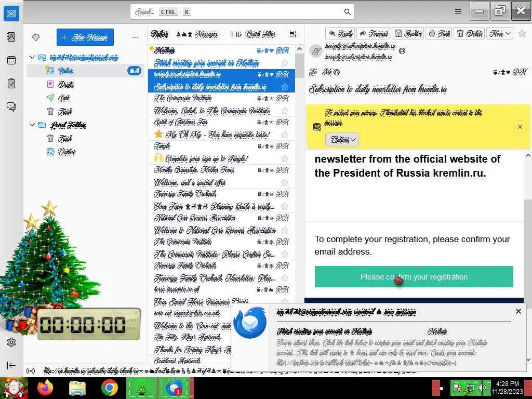532x399 pixels.
Task: Click the search magnifier icon
Action: click(x=347, y=12)
